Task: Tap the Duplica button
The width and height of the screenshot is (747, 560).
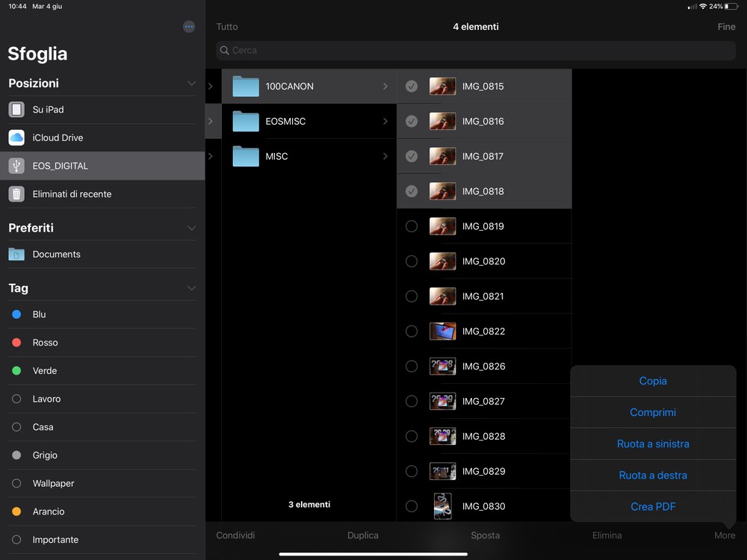Action: tap(363, 535)
